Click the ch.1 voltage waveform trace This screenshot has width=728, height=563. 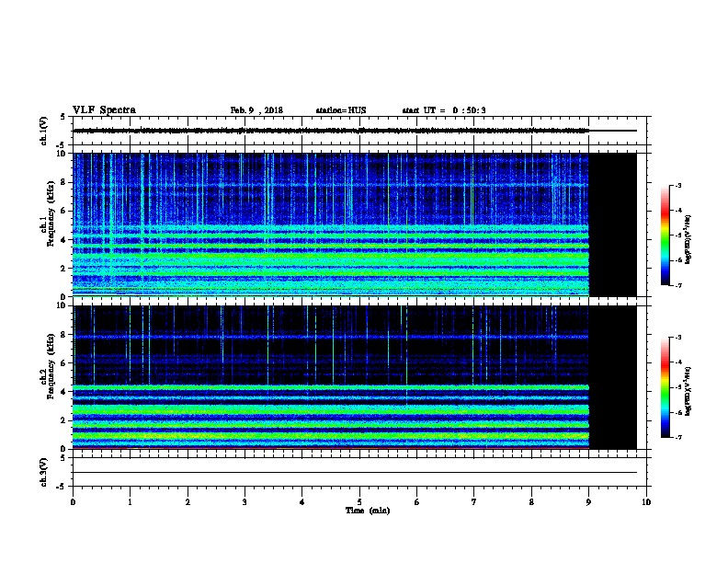click(355, 131)
